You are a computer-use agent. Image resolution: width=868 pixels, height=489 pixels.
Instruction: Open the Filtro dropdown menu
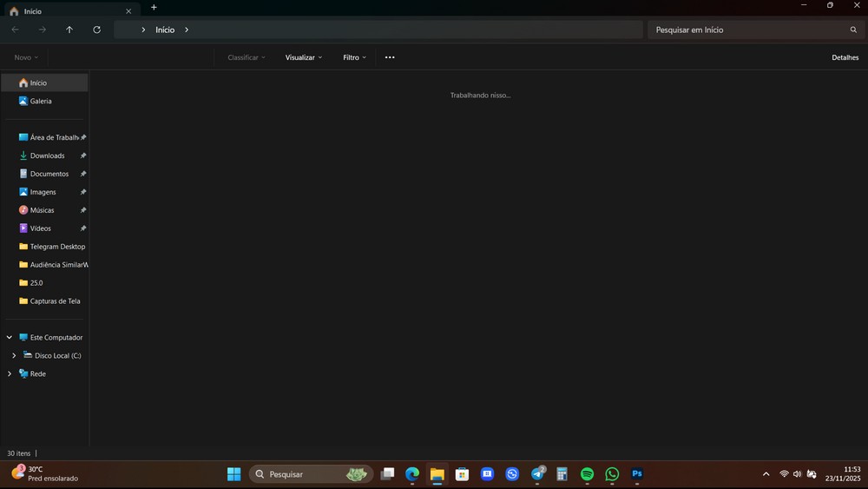point(354,57)
